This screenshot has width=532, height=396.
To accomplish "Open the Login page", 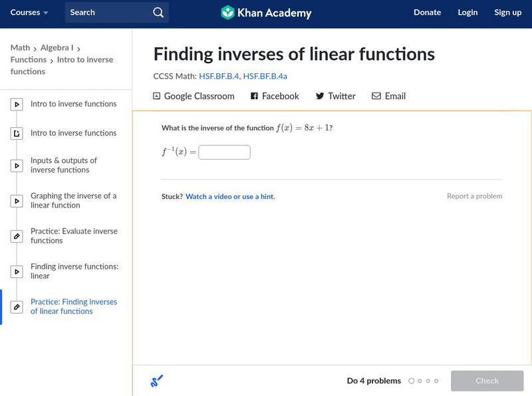I will [x=467, y=13].
